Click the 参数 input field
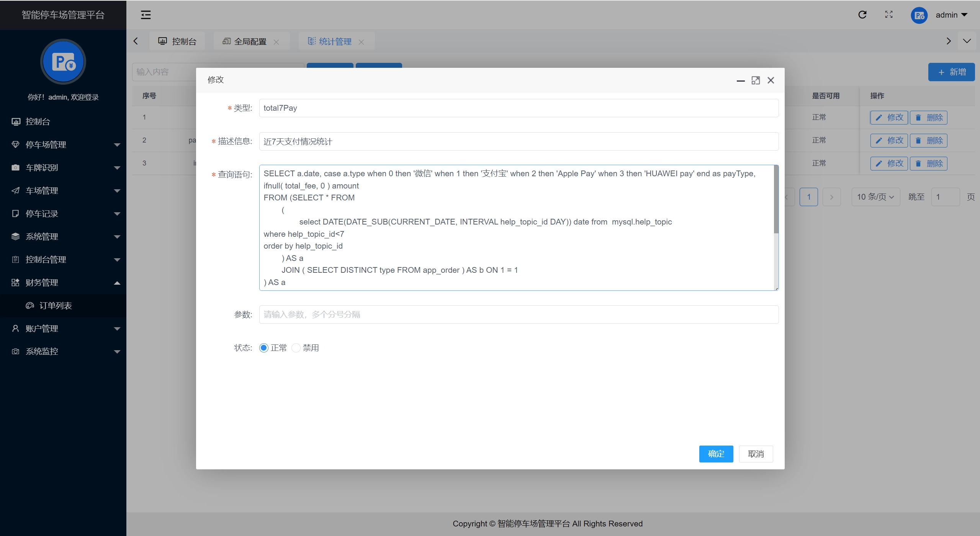Screen dimensions: 980x536 tap(519, 315)
